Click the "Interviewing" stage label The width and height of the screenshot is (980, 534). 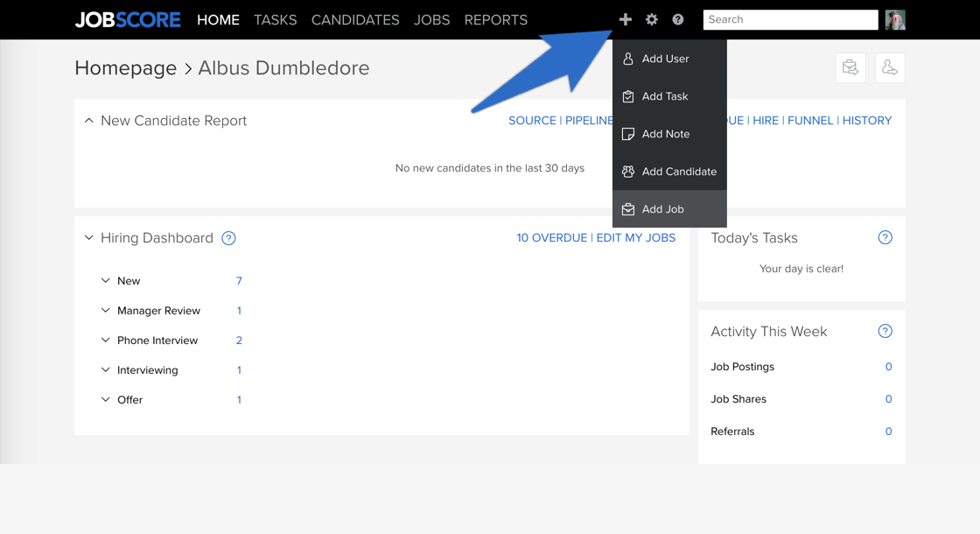coord(148,370)
